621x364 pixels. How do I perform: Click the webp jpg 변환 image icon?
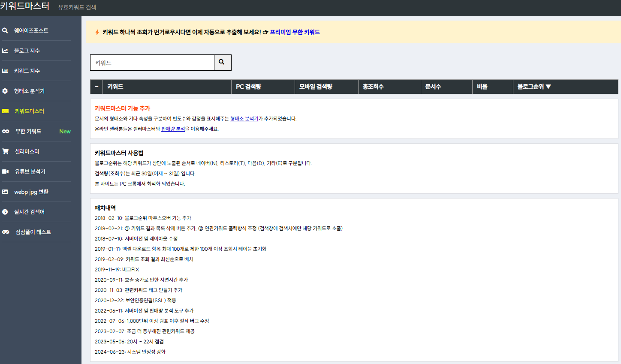5,192
